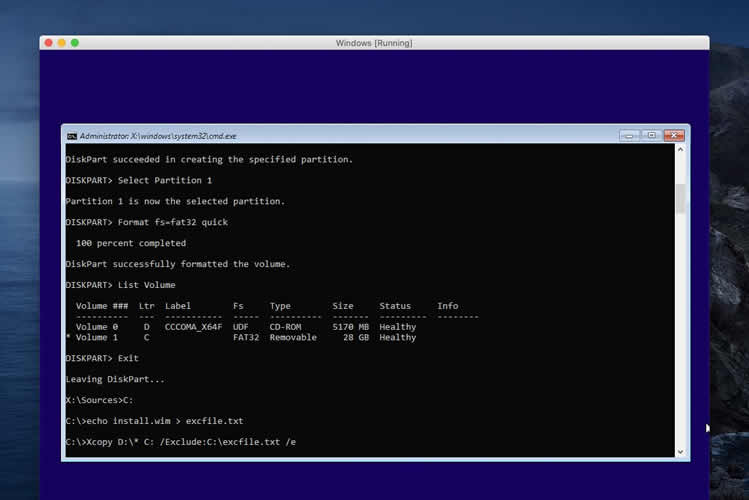Click the '5170 MB' size value
This screenshot has width=749, height=500.
351,327
